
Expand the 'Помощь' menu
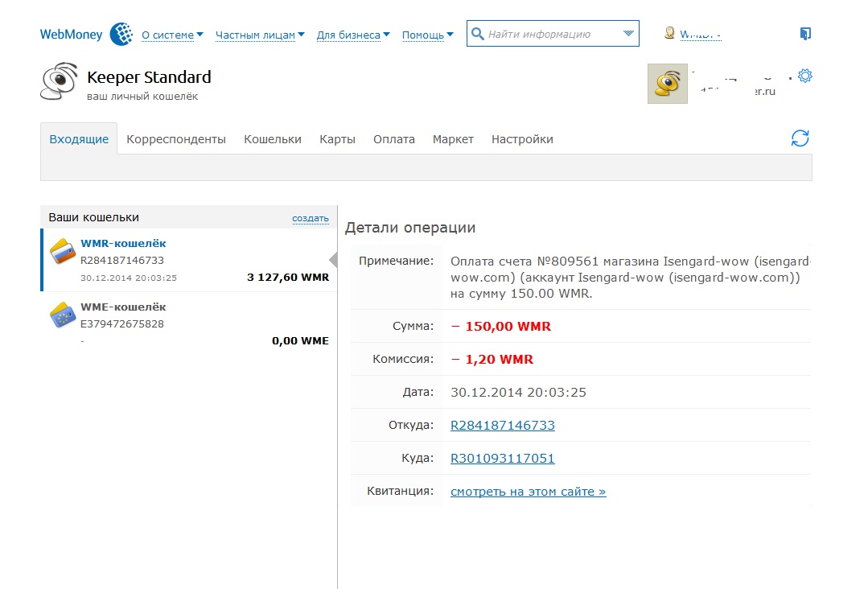click(x=427, y=35)
